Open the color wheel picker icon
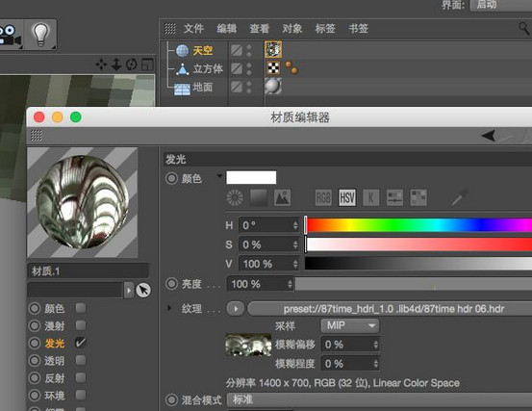 click(x=235, y=197)
